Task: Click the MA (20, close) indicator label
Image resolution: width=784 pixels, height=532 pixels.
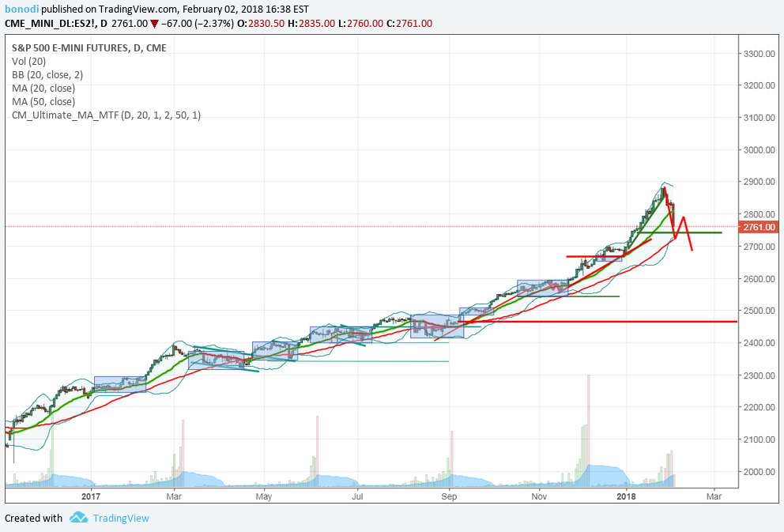Action: [43, 89]
